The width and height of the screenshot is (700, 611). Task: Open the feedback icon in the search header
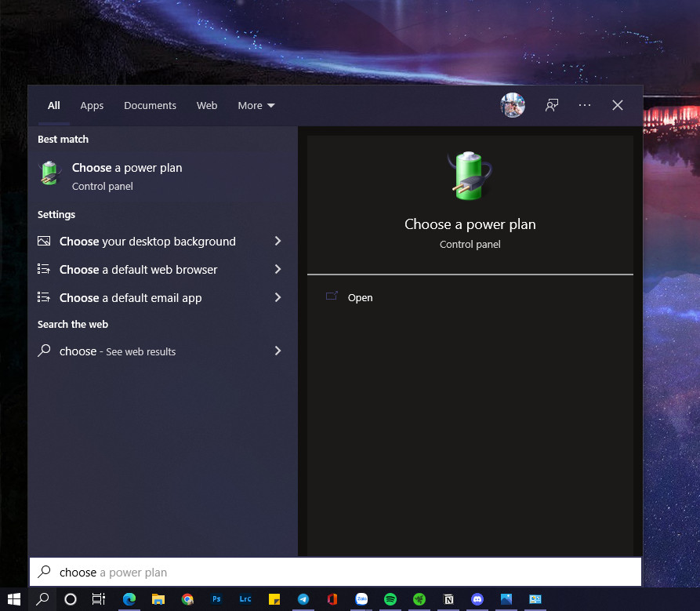[x=552, y=105]
